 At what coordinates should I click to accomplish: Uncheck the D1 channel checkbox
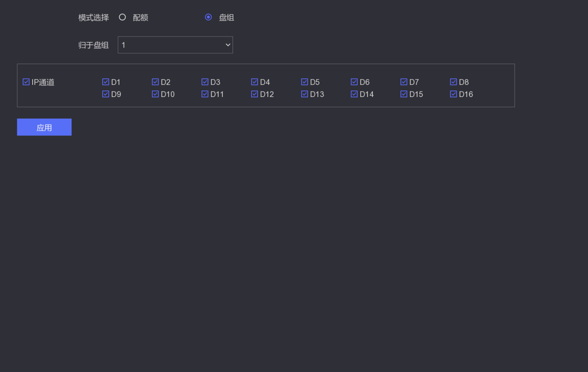[x=106, y=82]
